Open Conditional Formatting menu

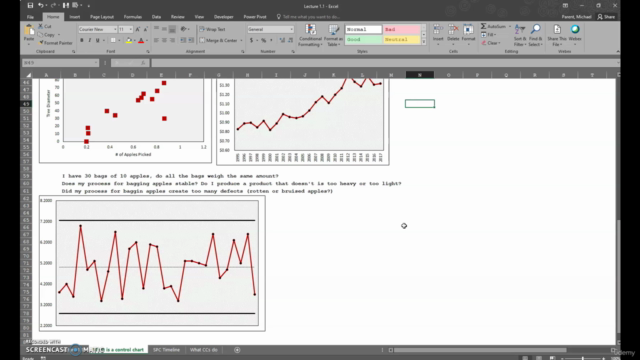(x=310, y=36)
